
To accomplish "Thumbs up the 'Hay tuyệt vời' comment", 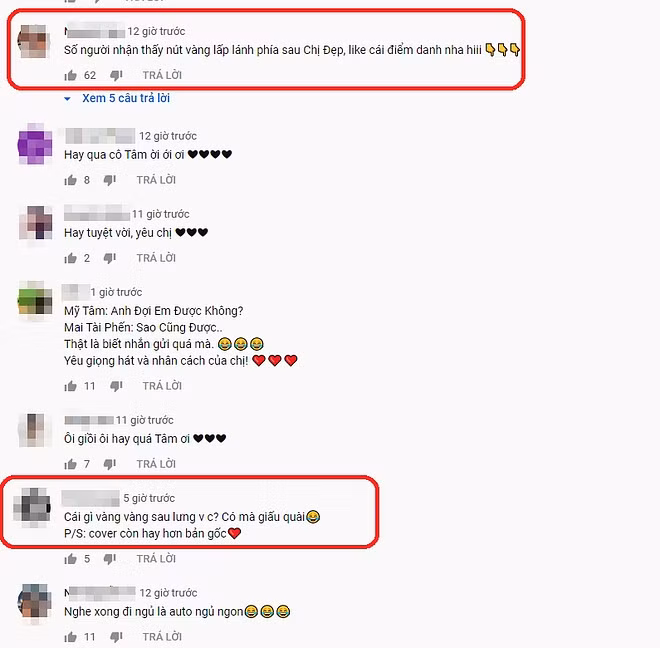I will (70, 258).
